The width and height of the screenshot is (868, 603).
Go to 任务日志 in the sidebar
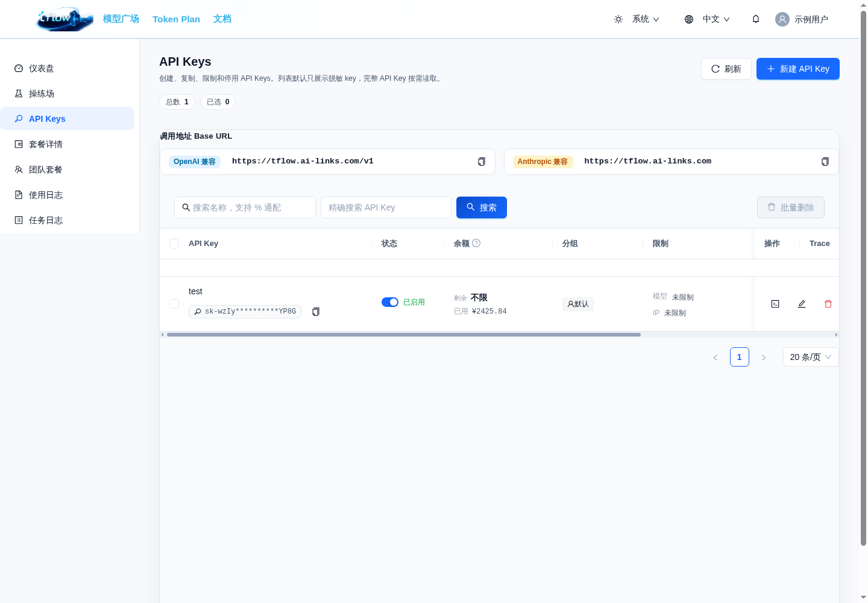pyautogui.click(x=67, y=220)
